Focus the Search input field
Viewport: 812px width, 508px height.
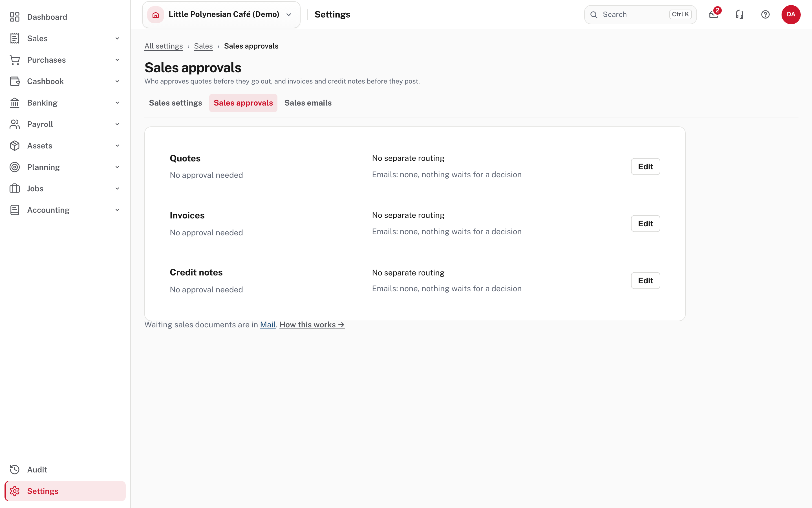pos(640,14)
